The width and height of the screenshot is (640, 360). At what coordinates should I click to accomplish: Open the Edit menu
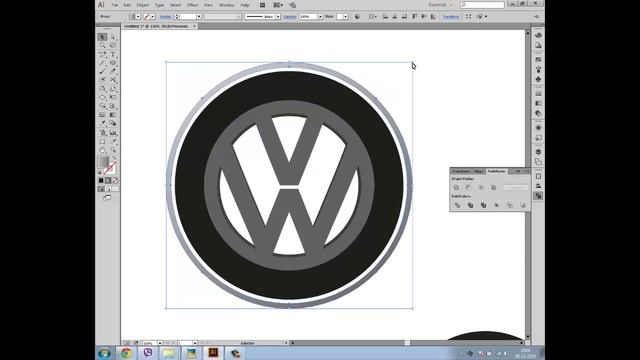[x=127, y=5]
